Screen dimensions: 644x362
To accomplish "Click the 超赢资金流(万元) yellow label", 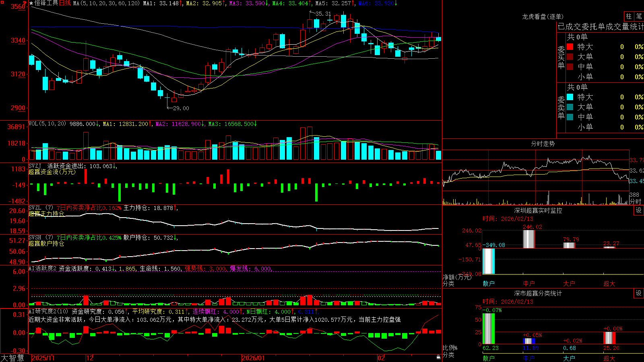I will click(52, 172).
